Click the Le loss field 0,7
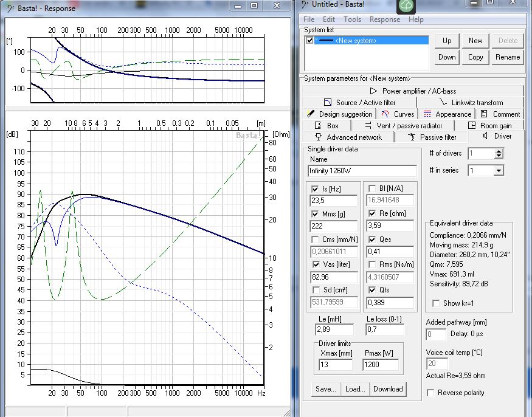 (x=385, y=329)
